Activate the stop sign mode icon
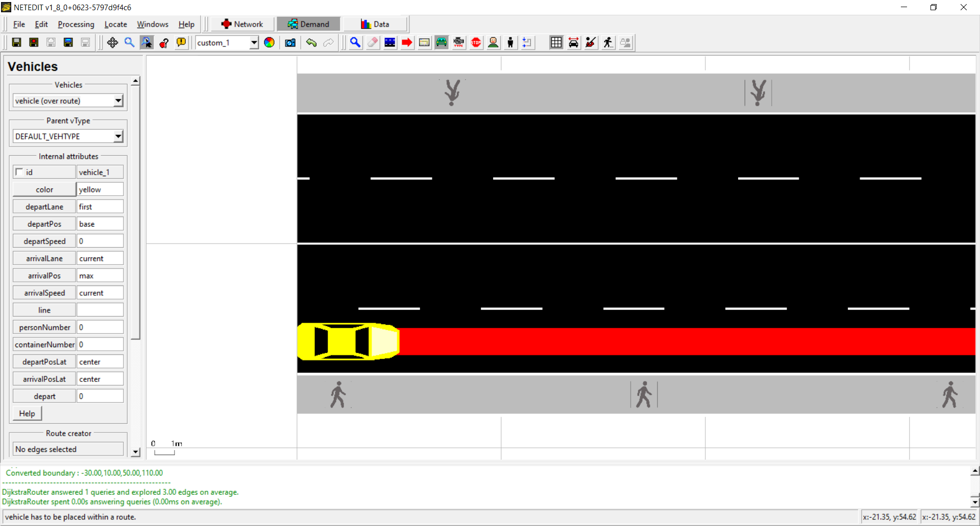The width and height of the screenshot is (980, 526). (476, 43)
